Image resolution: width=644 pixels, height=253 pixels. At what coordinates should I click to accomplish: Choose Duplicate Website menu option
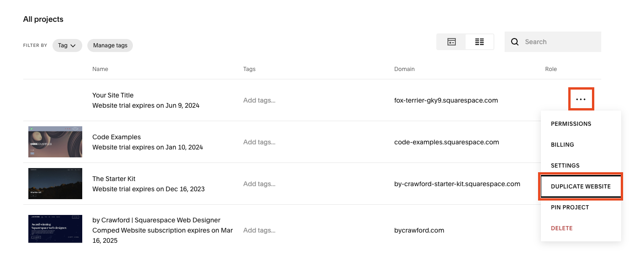[581, 187]
